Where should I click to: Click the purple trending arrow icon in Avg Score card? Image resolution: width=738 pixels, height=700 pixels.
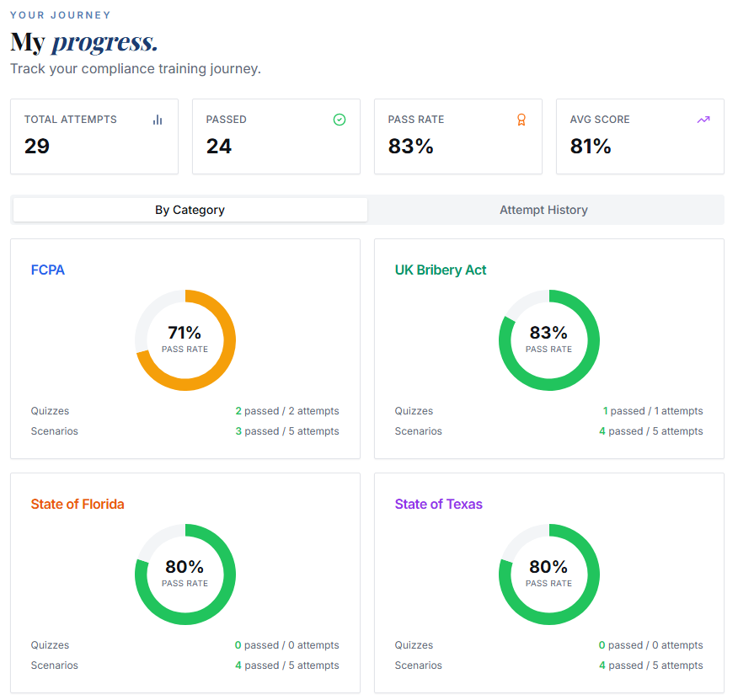703,120
